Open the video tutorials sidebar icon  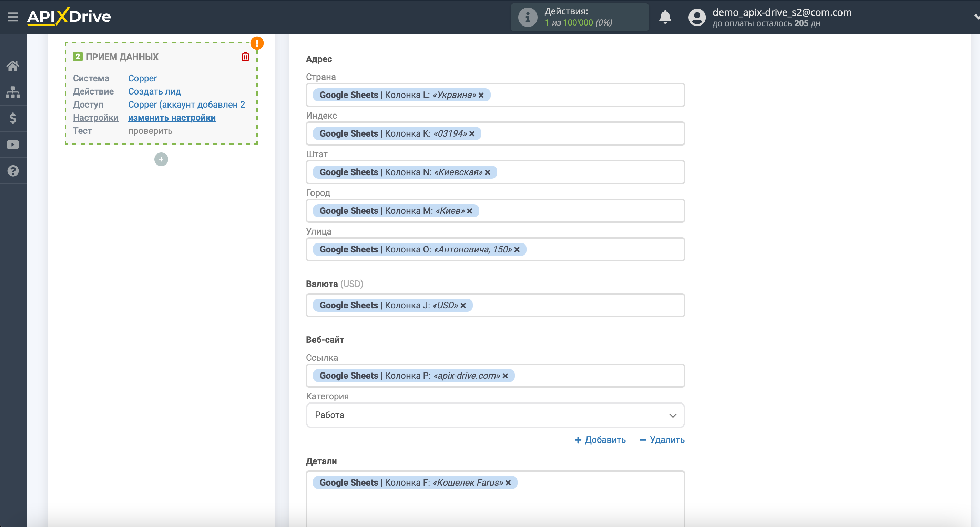(x=13, y=145)
